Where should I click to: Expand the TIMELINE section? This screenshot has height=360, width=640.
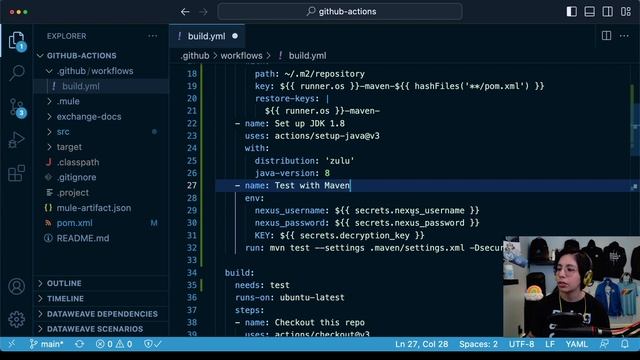[x=100, y=299]
